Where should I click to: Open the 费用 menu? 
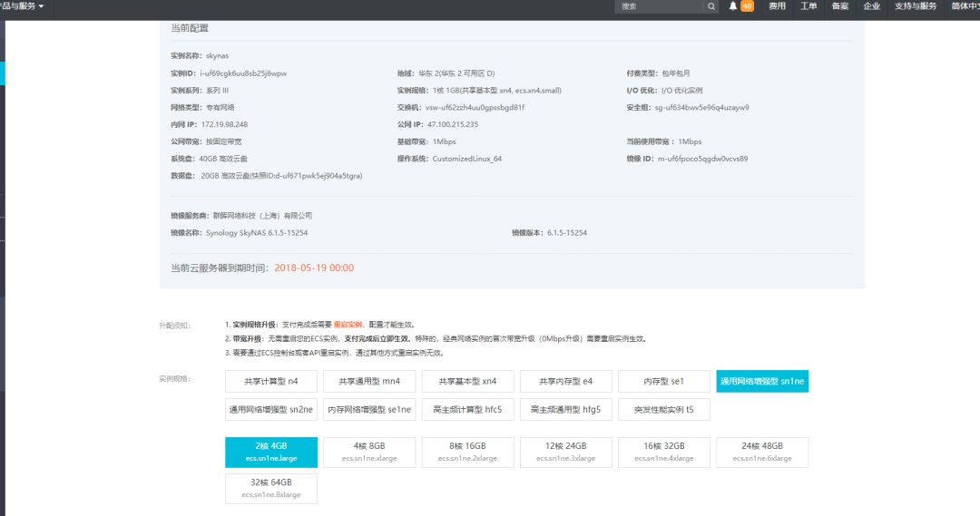777,6
